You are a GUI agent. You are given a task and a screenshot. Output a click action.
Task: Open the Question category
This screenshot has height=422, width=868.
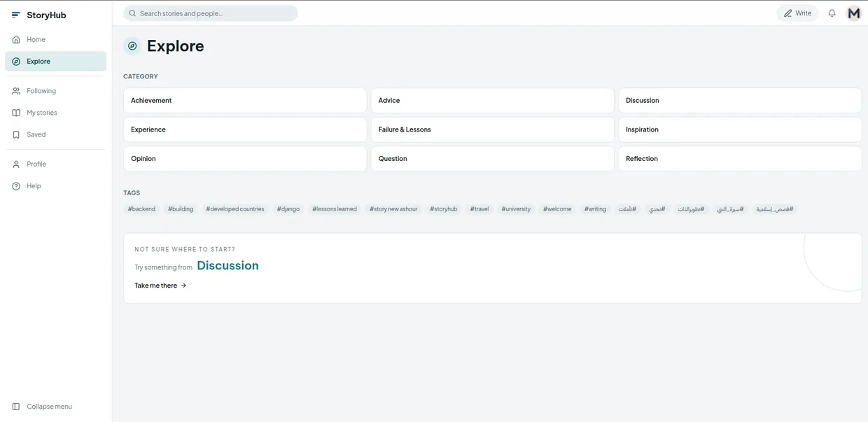point(492,159)
